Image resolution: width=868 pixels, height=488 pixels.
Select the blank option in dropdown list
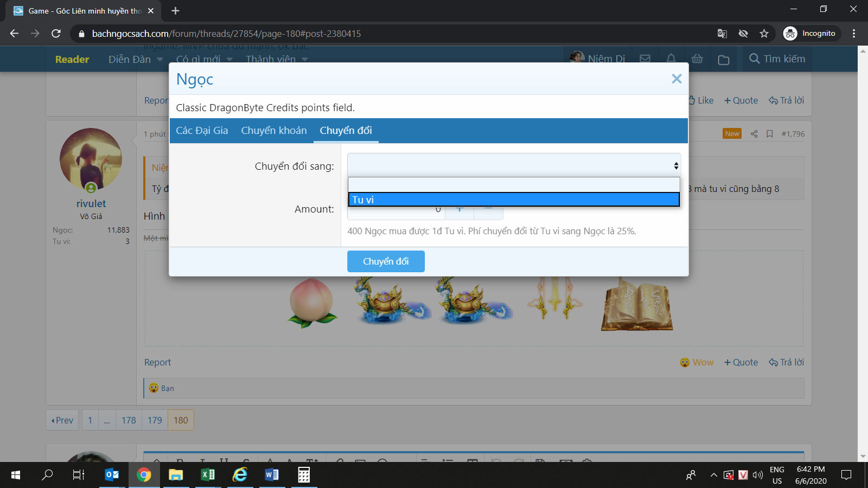513,185
